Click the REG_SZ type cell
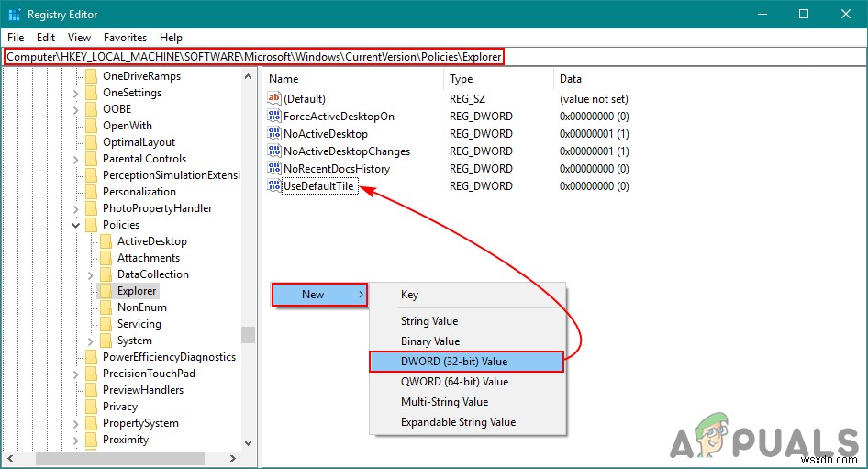The image size is (868, 469). pyautogui.click(x=467, y=99)
